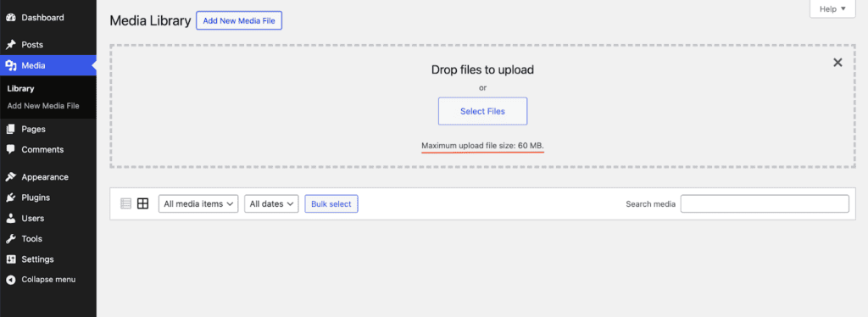Click the Settings sliders icon
This screenshot has width=868, height=317.
coord(10,259)
